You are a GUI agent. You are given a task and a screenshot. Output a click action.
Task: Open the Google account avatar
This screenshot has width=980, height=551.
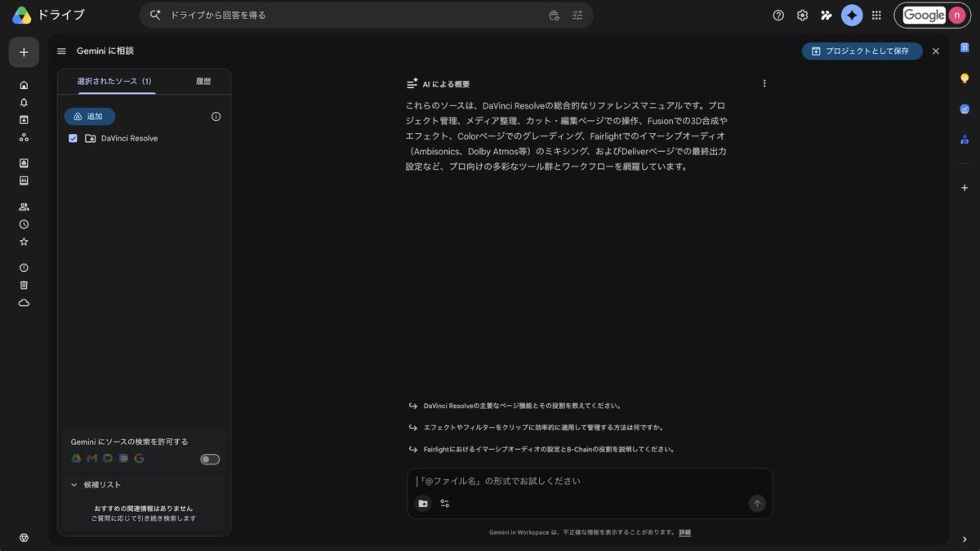pyautogui.click(x=956, y=15)
